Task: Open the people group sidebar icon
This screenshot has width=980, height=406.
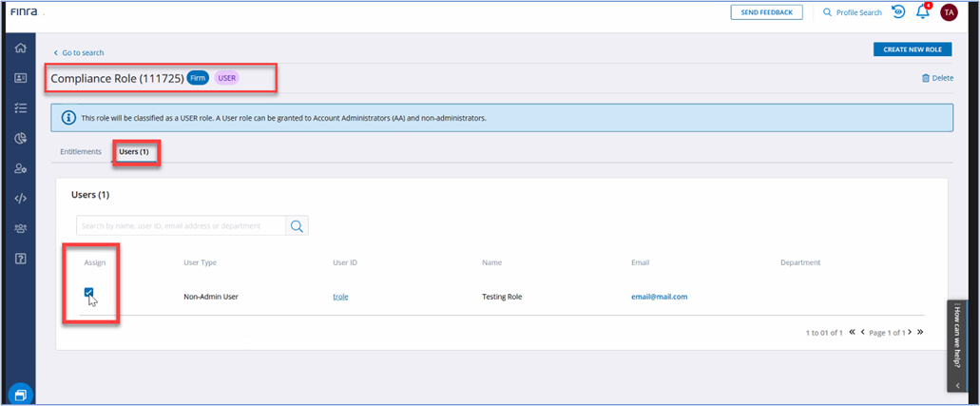Action: (x=20, y=229)
